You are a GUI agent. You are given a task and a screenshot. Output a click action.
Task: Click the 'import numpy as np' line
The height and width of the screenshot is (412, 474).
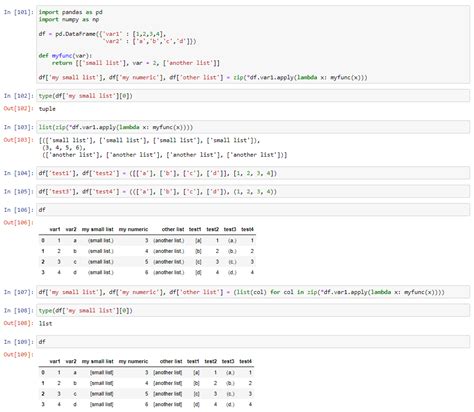[69, 20]
